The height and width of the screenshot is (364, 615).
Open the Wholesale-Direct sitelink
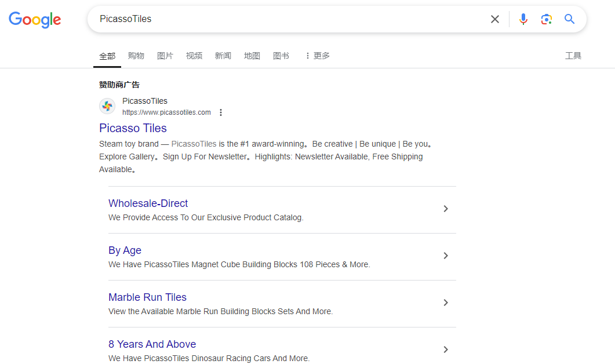click(x=148, y=203)
